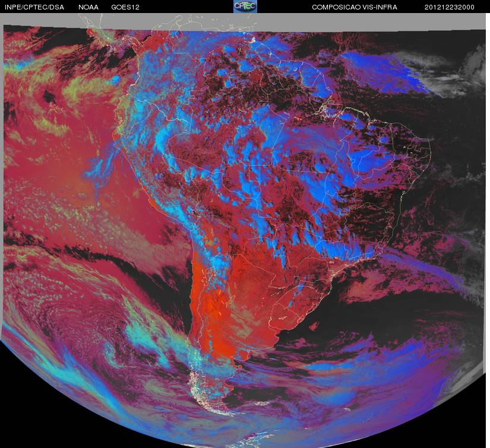Click the CPTEC logo in the header
Image resolution: width=490 pixels, height=448 pixels.
point(245,7)
